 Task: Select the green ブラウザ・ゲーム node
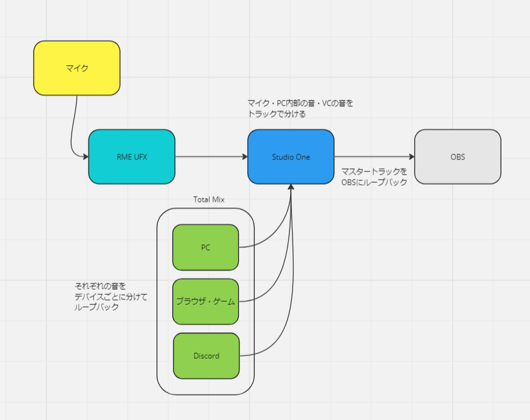[206, 302]
